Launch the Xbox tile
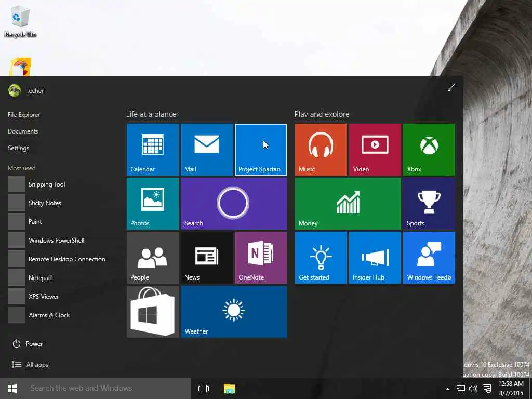532x399 pixels. (x=429, y=150)
